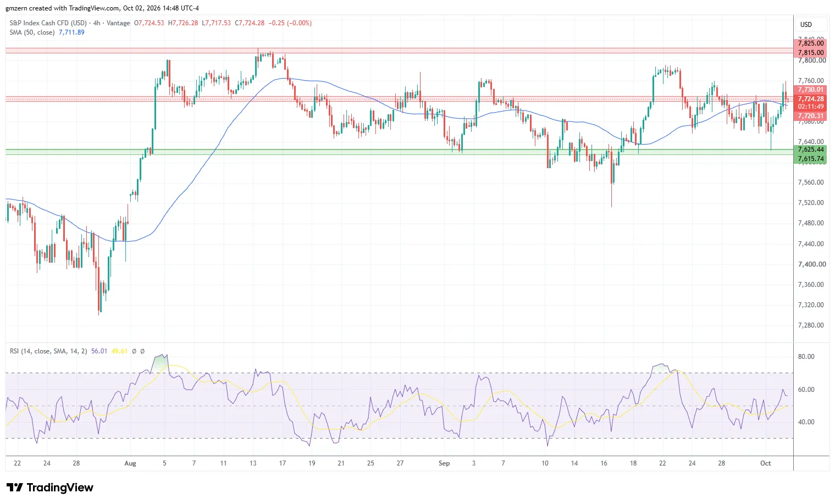Select the 7,815.00 red price label
Image resolution: width=835 pixels, height=504 pixels.
811,53
